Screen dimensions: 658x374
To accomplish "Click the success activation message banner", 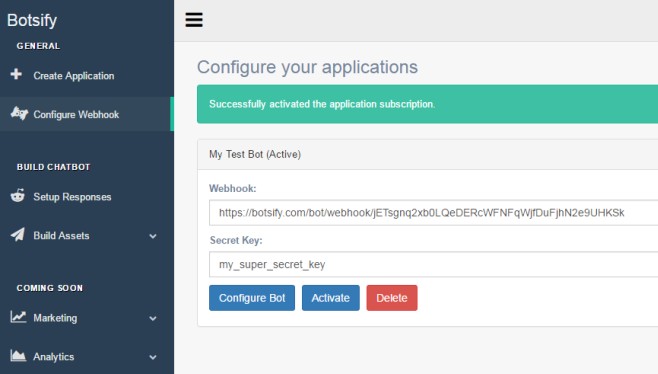I will [x=427, y=104].
